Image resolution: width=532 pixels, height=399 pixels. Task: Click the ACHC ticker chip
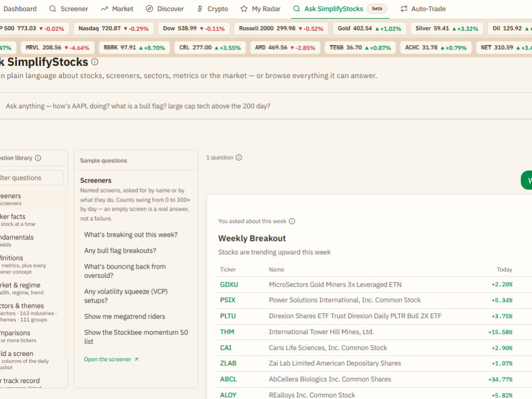click(x=436, y=48)
